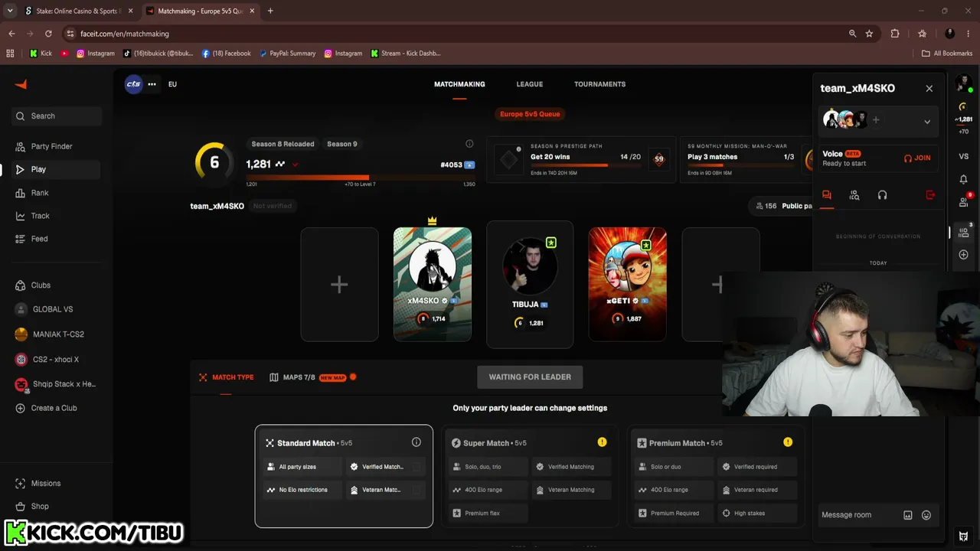980x551 pixels.
Task: Expand the party members chevron in chat
Action: 927,122
